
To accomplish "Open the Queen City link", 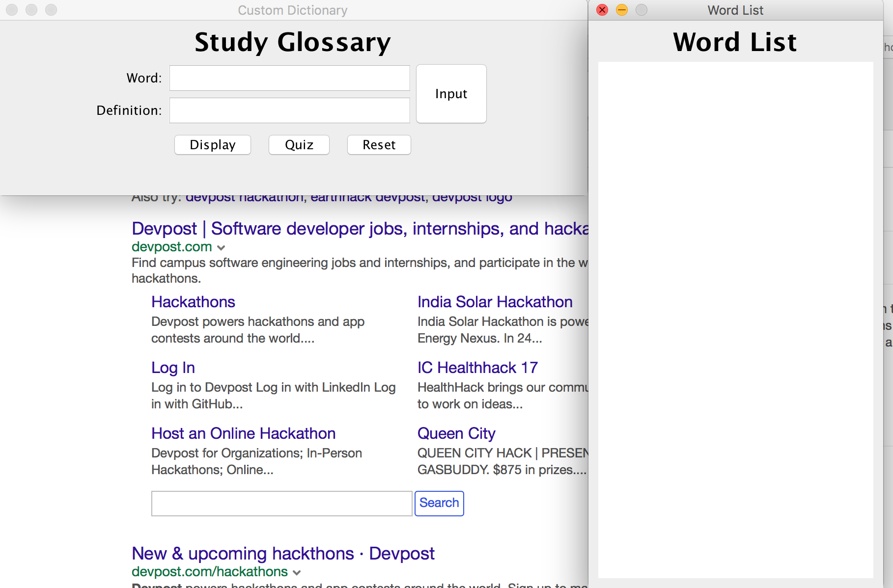I will tap(456, 433).
